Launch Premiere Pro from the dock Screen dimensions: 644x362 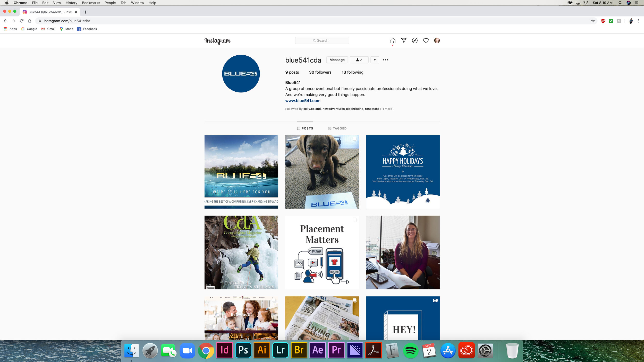click(336, 350)
